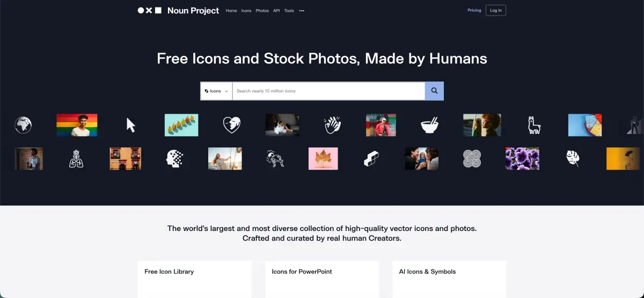The image size is (644, 298).
Task: Click the globe Africa icon
Action: [23, 125]
